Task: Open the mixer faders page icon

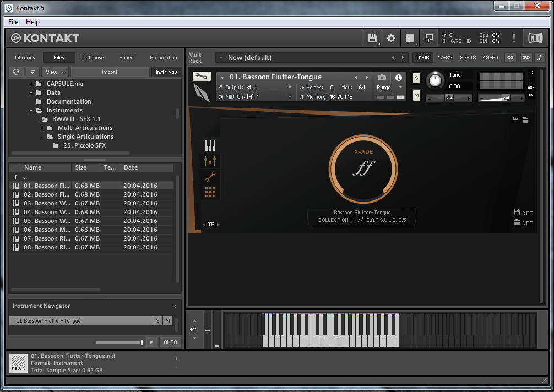Action: coord(210,161)
